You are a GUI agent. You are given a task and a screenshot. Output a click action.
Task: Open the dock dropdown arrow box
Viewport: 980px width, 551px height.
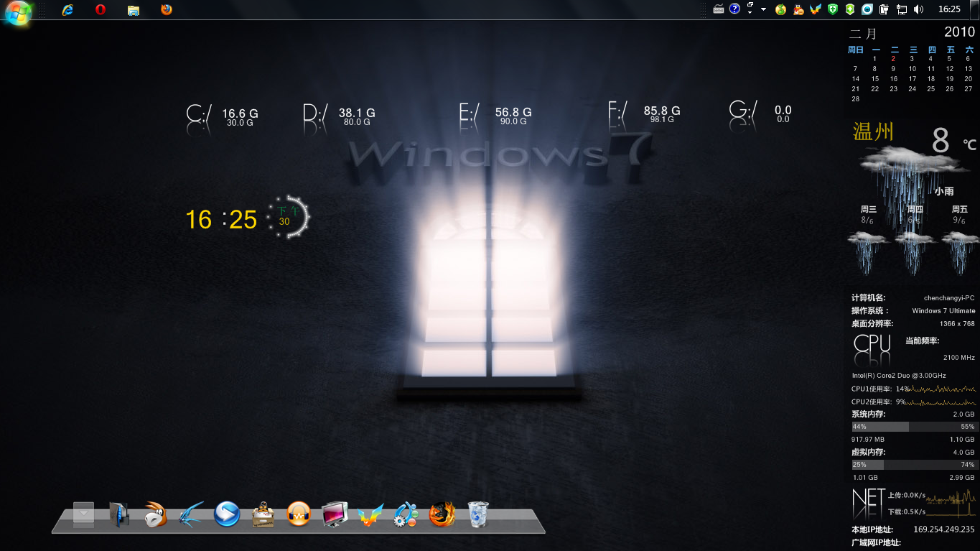(84, 514)
